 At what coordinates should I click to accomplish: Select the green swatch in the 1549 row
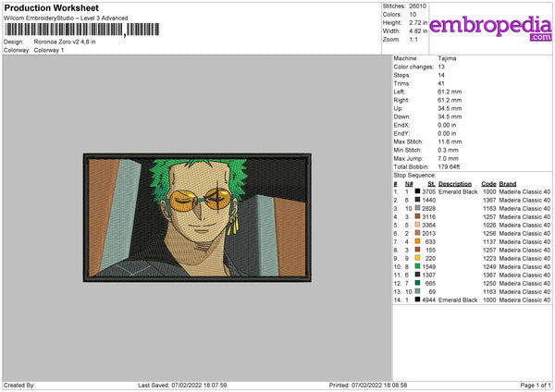417,266
